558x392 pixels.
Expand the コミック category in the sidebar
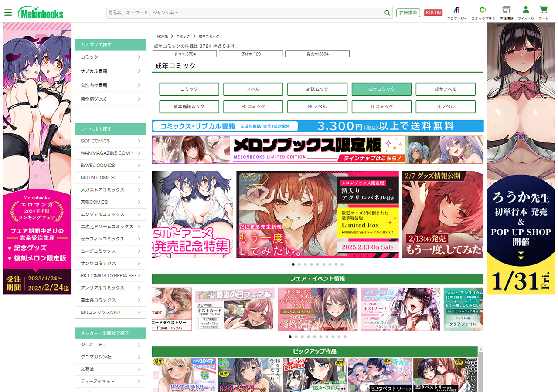coord(110,57)
